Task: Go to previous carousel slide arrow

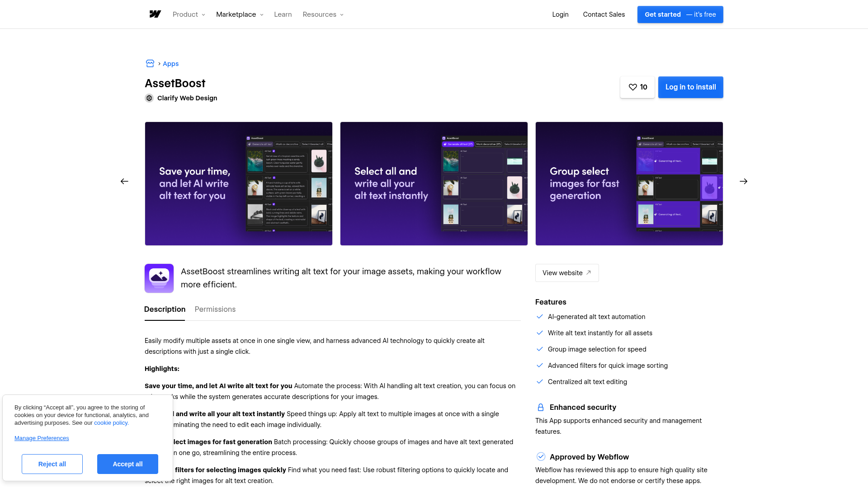Action: [x=124, y=181]
